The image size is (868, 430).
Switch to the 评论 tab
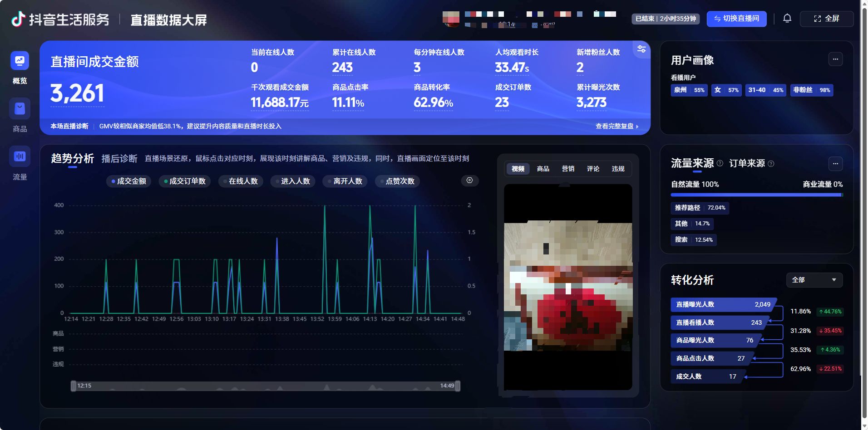pyautogui.click(x=593, y=169)
